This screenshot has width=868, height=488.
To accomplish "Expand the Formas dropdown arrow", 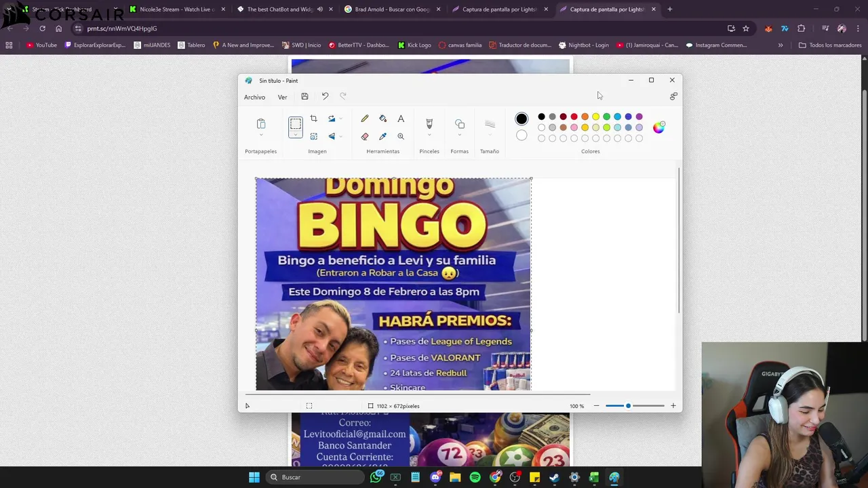I will [460, 135].
